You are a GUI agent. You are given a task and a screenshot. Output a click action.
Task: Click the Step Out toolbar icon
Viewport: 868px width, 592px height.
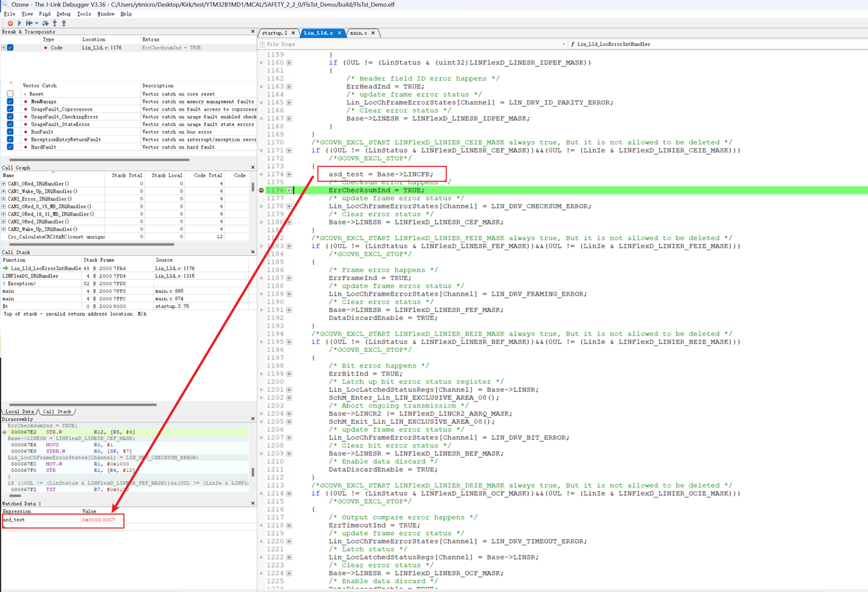64,23
